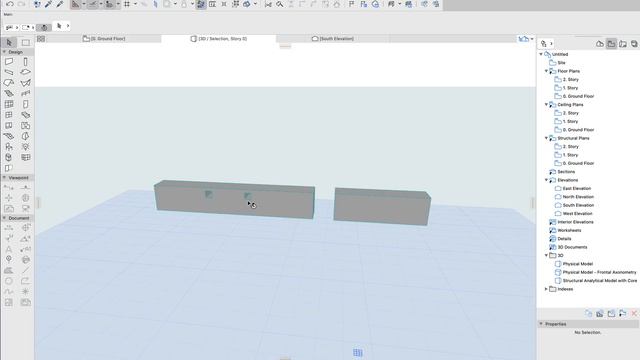The height and width of the screenshot is (360, 640).
Task: Expand the Indexes tree node
Action: (547, 289)
